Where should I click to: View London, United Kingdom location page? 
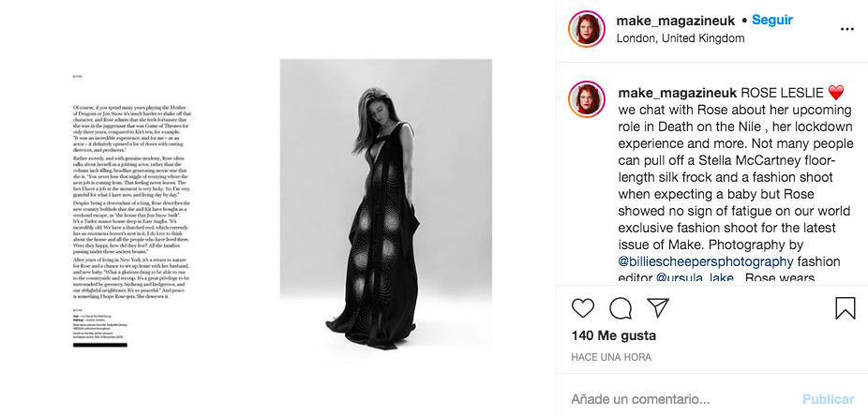pyautogui.click(x=681, y=38)
